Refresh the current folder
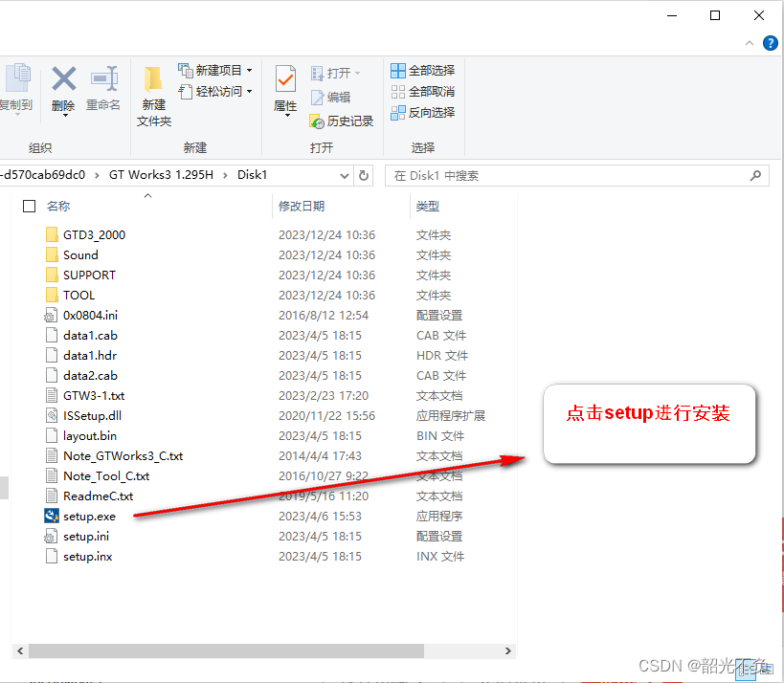This screenshot has height=683, width=784. pyautogui.click(x=364, y=175)
